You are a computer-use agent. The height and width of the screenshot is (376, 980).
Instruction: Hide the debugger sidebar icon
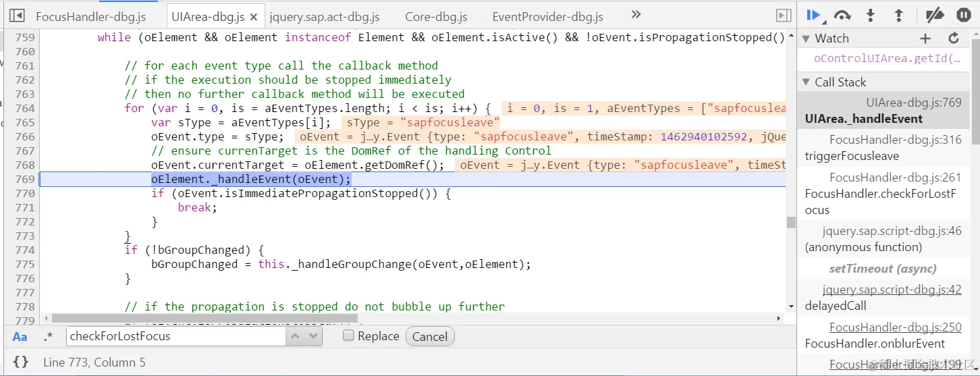784,16
